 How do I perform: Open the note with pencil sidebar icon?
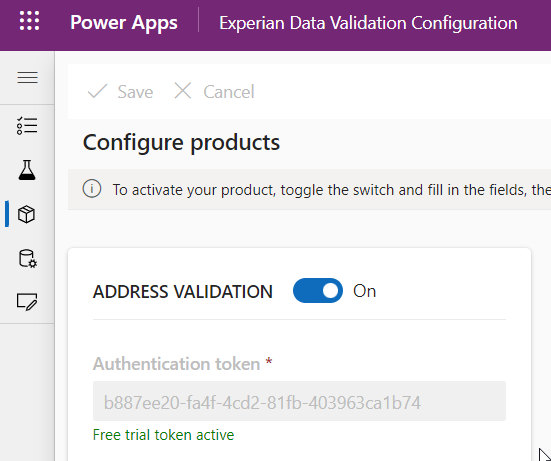27,302
